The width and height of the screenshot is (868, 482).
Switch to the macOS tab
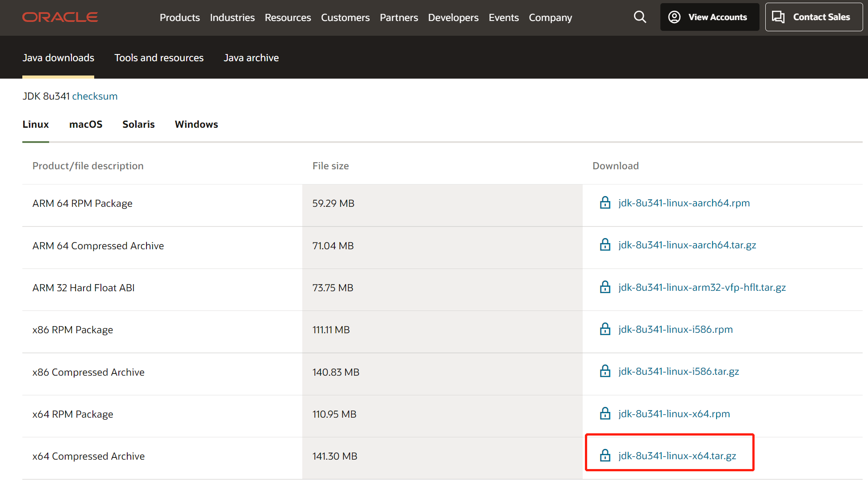tap(86, 124)
